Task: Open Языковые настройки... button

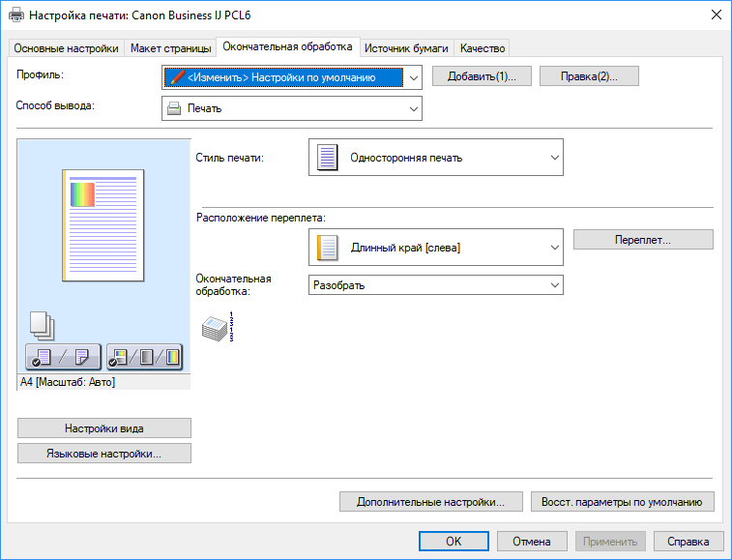Action: 104,454
